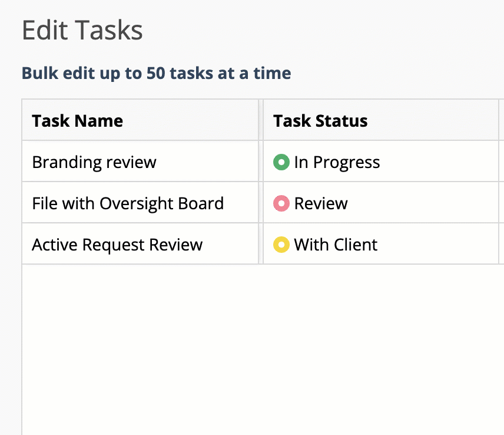Click the Task Name column header
Image resolution: width=504 pixels, height=435 pixels.
click(77, 120)
